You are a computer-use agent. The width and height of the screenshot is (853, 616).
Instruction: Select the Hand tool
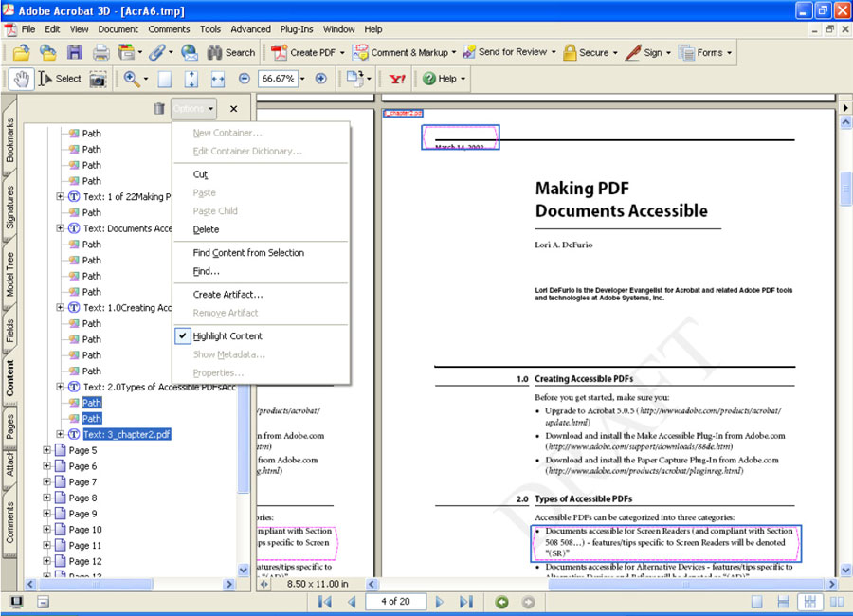[x=21, y=79]
